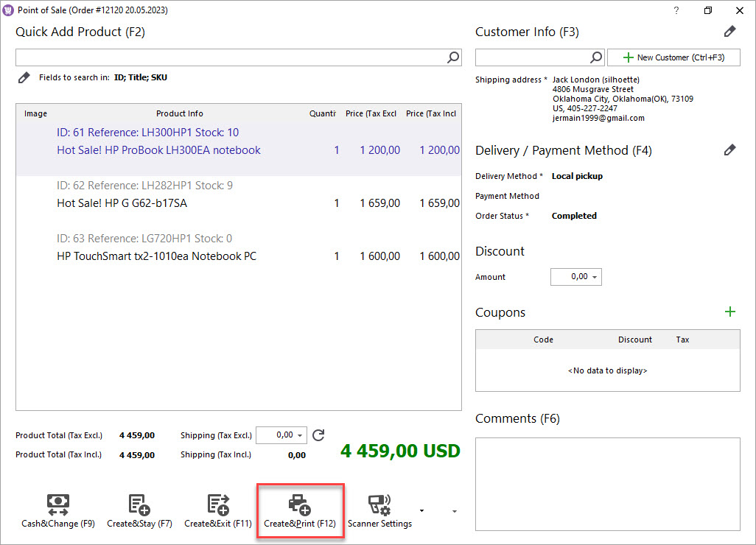Open the dropdown arrow beside Scanner Settings
Screen dimensions: 756x545
point(422,511)
